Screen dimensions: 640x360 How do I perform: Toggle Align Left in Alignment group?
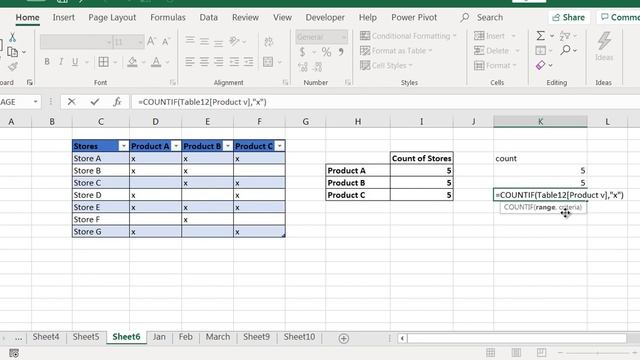[190, 62]
